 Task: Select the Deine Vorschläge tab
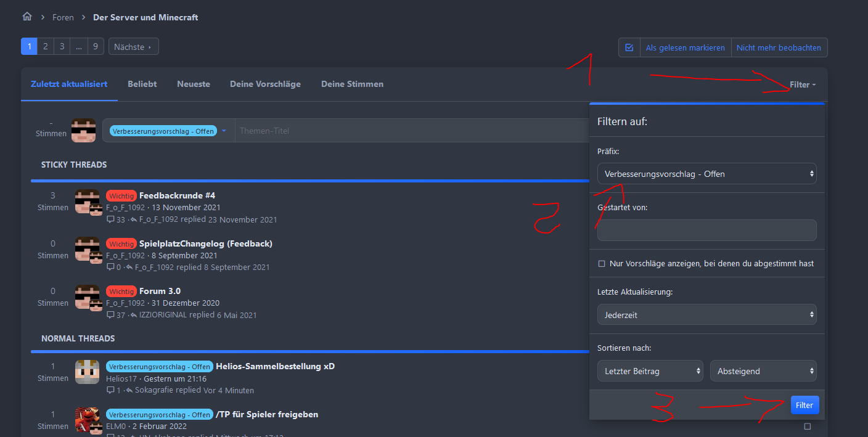click(265, 84)
